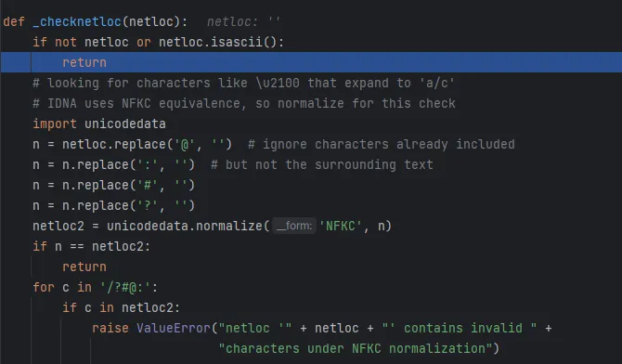
Task: Click the "' contains invalid " string
Action: (460, 329)
